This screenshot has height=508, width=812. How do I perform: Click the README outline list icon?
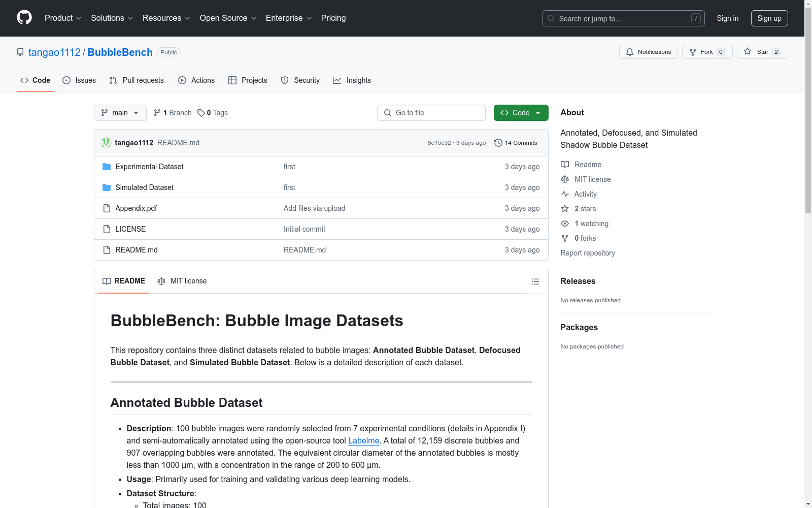pyautogui.click(x=535, y=281)
